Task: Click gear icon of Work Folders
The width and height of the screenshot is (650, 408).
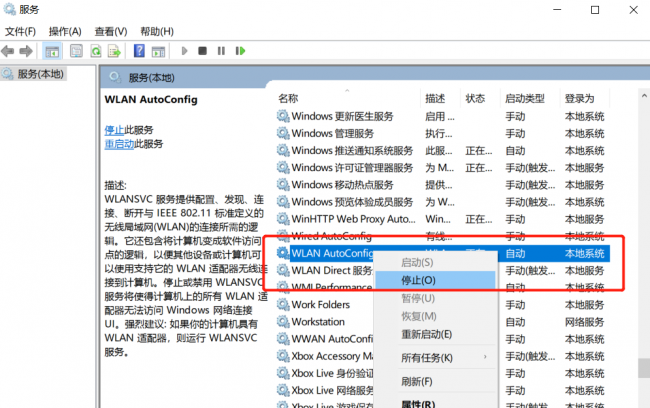Action: tap(283, 304)
